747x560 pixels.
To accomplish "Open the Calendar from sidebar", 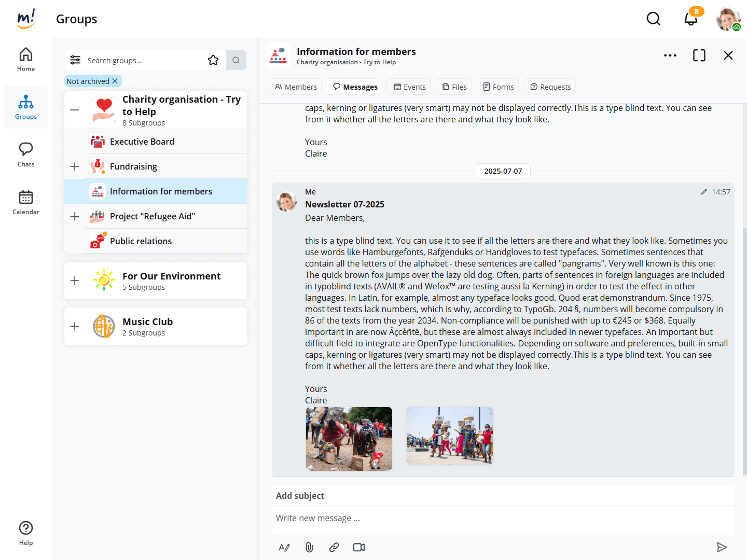I will pyautogui.click(x=26, y=202).
